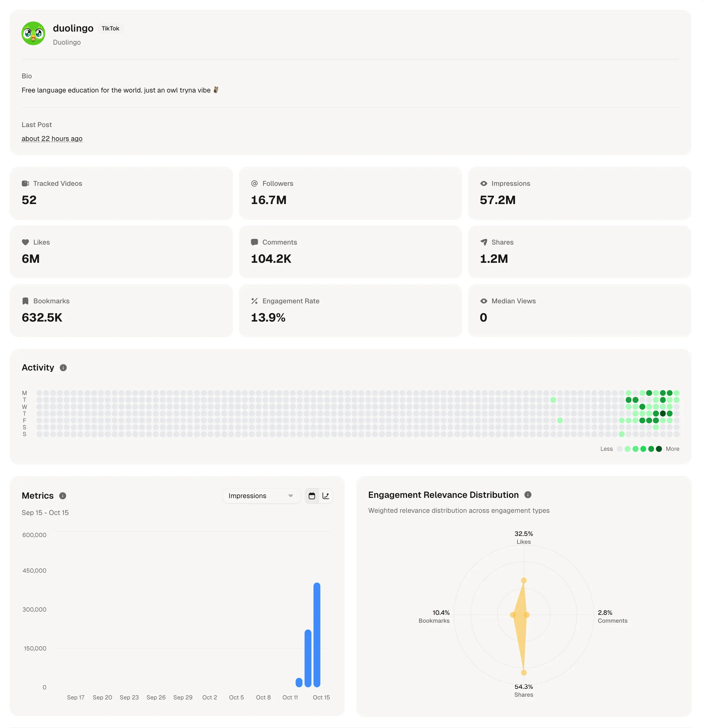Open the 'about 22 hours ago' link
The image size is (703, 728).
[52, 138]
